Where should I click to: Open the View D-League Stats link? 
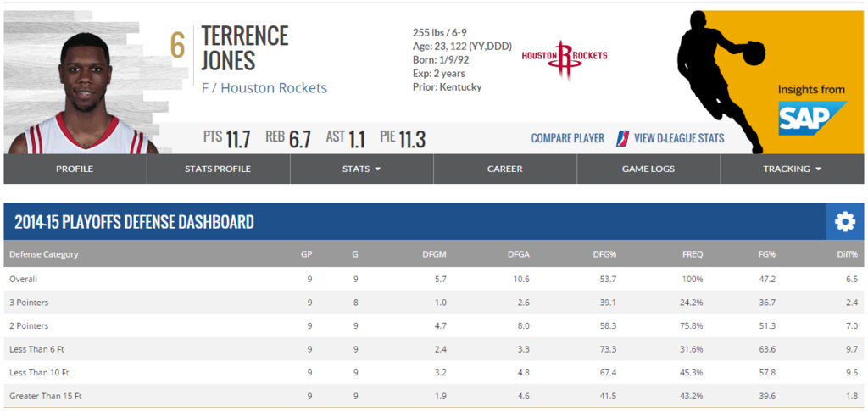click(x=679, y=138)
